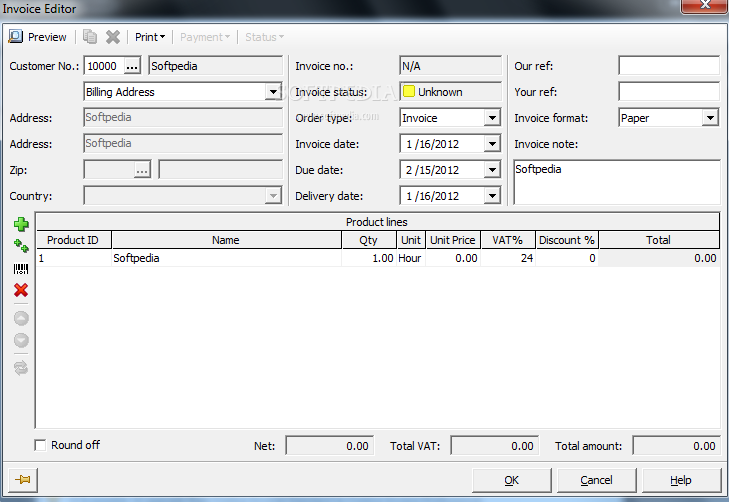The width and height of the screenshot is (729, 502).
Task: Open the Payment menu
Action: pyautogui.click(x=205, y=37)
